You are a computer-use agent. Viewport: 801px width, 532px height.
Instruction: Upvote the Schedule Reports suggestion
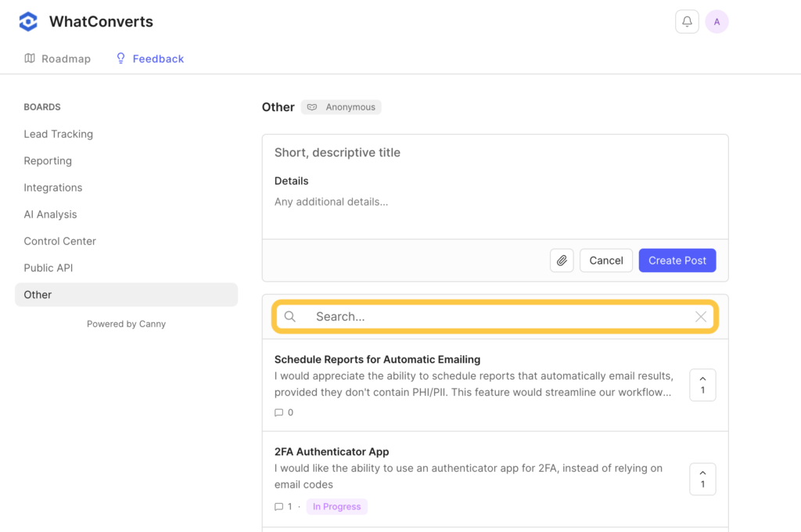click(x=702, y=385)
